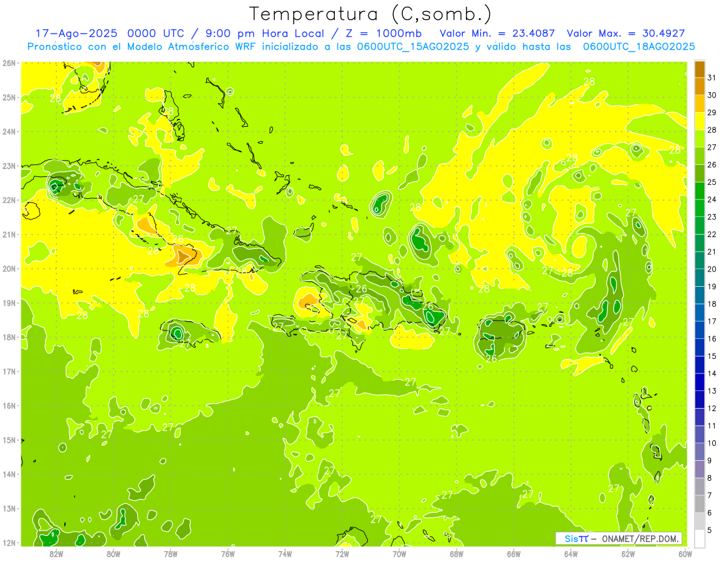This screenshot has height=562, width=728.
Task: Select the valid-until time "0600UTC_18AGO2025"
Action: tap(639, 47)
